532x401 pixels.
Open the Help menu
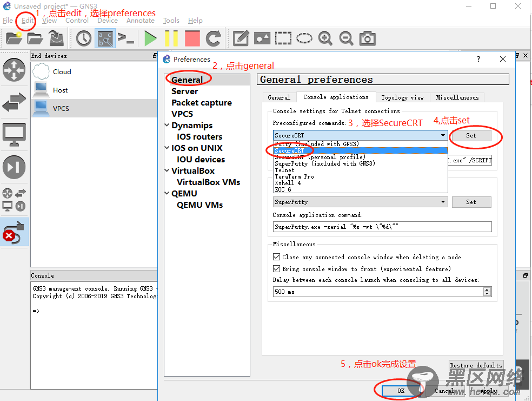(x=195, y=21)
